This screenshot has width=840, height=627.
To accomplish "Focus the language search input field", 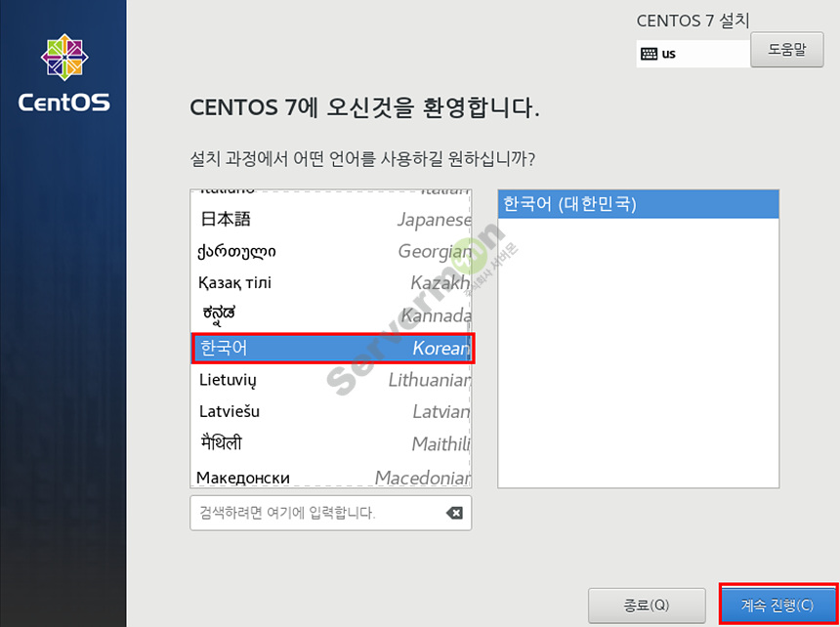I will coord(330,513).
